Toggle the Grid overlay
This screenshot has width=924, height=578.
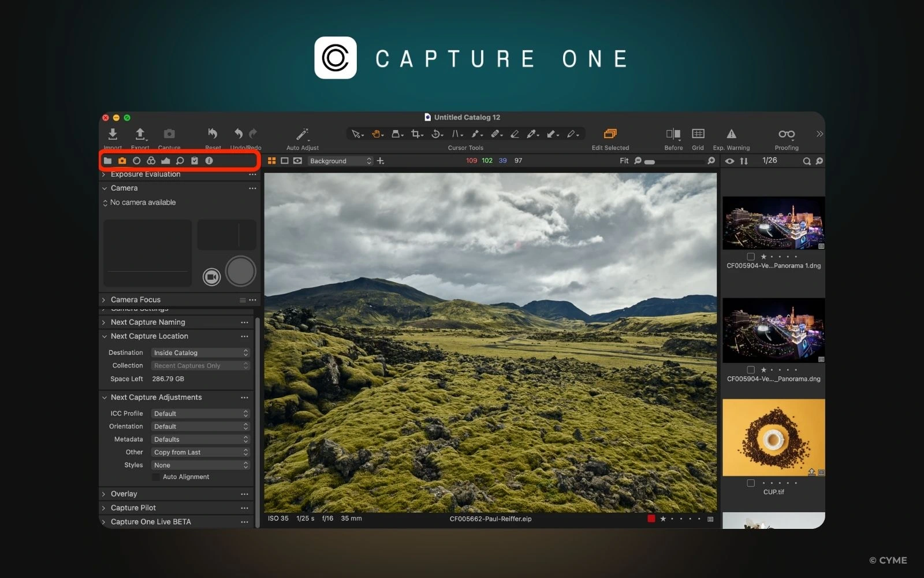point(698,134)
